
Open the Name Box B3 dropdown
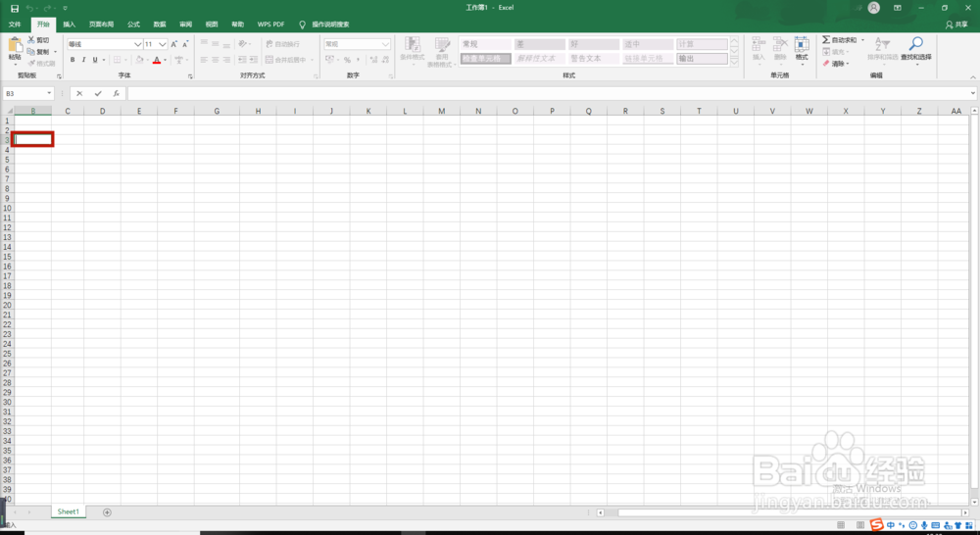coord(49,94)
